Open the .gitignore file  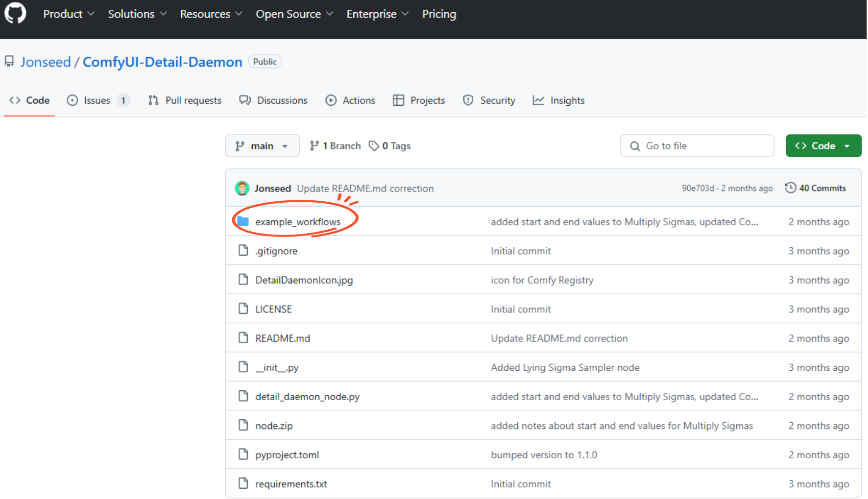pos(276,251)
